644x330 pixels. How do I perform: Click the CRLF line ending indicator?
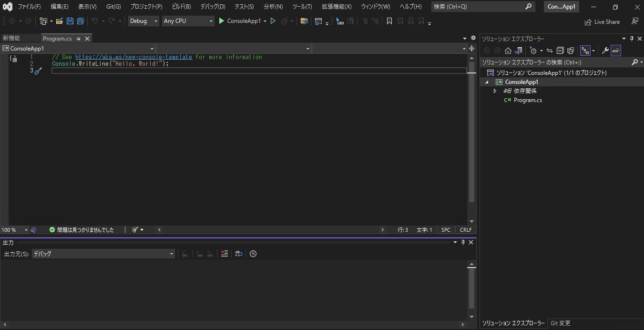click(x=465, y=230)
